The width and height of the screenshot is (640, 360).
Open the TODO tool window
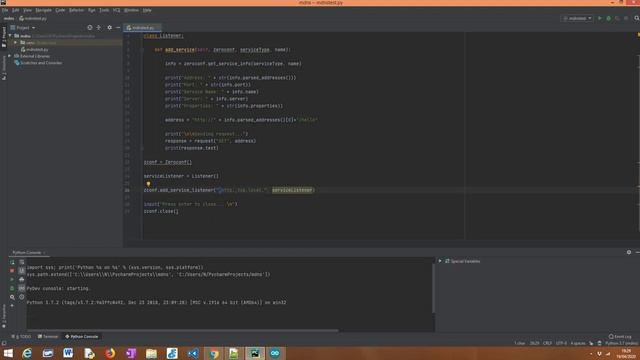(21, 336)
